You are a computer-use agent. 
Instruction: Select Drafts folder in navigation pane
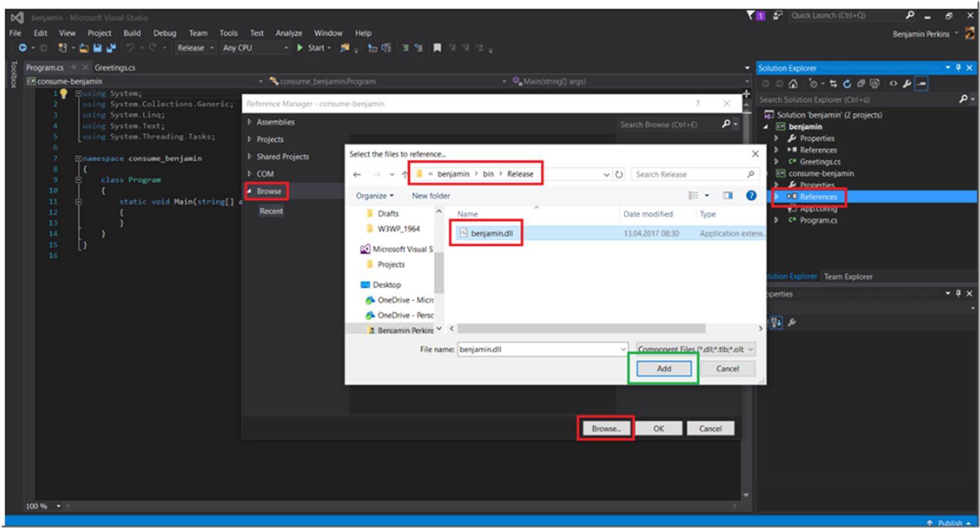388,213
